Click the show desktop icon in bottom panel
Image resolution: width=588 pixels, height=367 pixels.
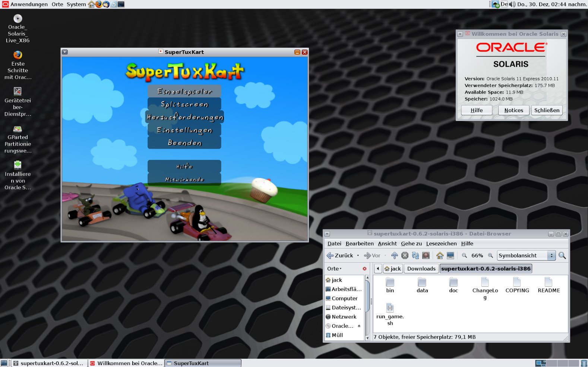click(4, 363)
